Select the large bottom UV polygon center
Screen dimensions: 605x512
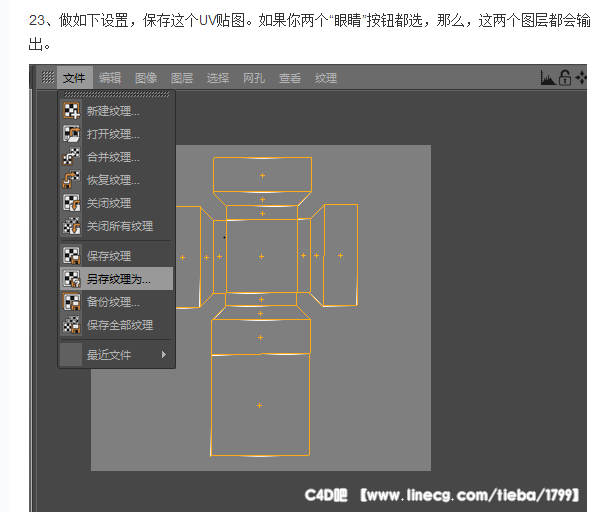[x=260, y=406]
